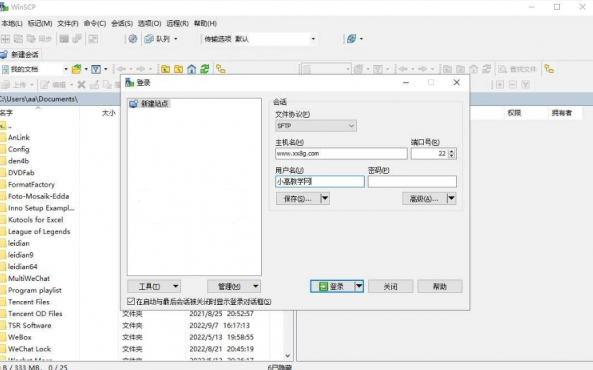The image size is (593, 370).
Task: Open Preferences via the gear toolbar icon
Action: coord(132,39)
